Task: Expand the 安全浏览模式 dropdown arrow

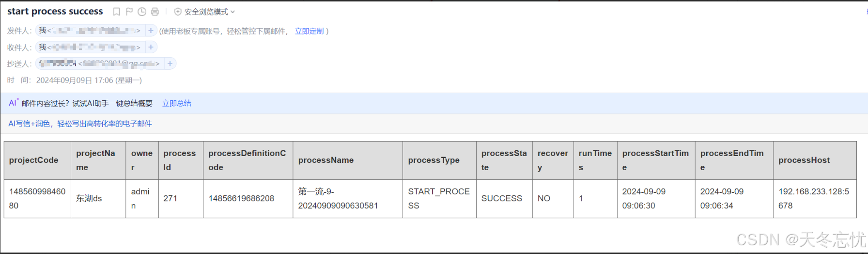Action: click(233, 12)
